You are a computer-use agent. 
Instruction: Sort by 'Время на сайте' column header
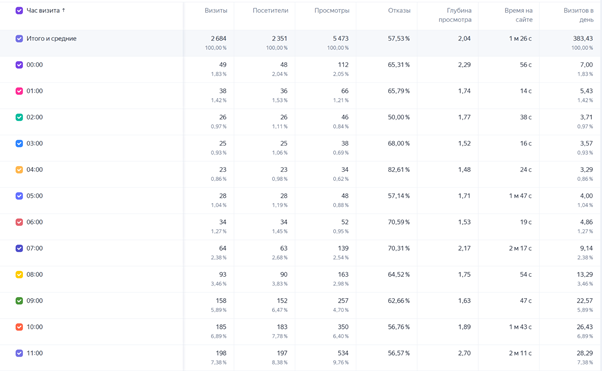tap(518, 15)
